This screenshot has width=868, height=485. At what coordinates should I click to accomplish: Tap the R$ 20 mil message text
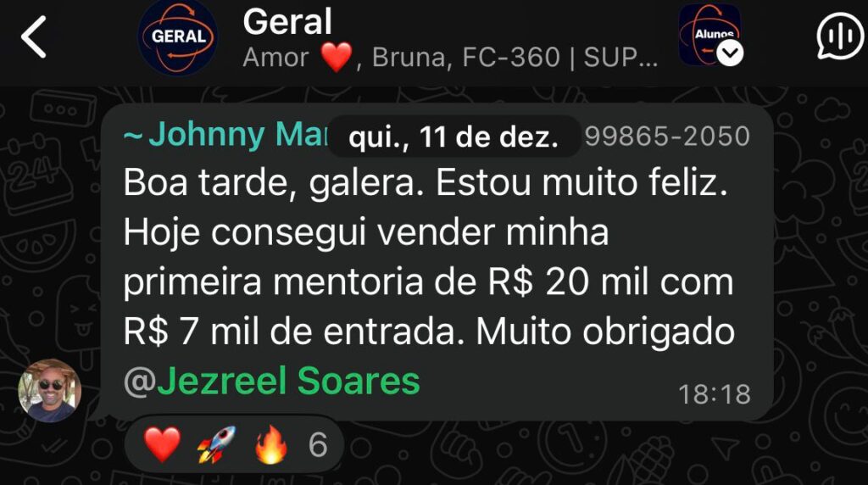coord(567,282)
